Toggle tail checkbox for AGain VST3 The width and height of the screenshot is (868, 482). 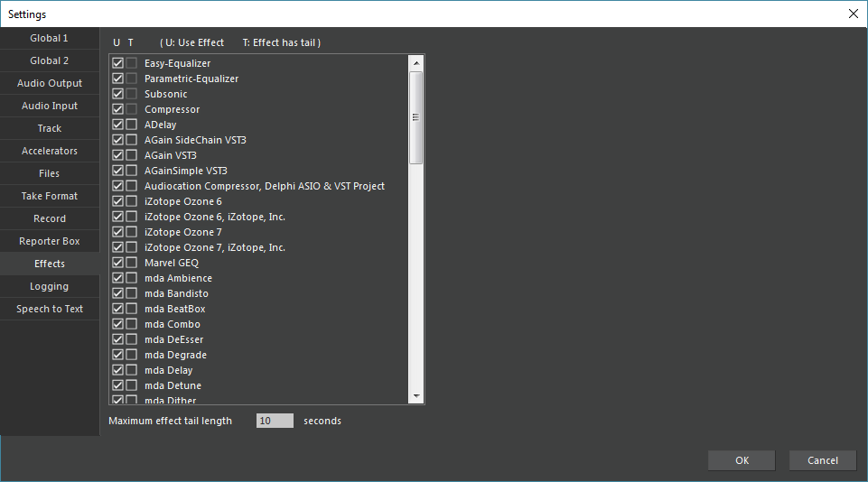click(x=132, y=155)
